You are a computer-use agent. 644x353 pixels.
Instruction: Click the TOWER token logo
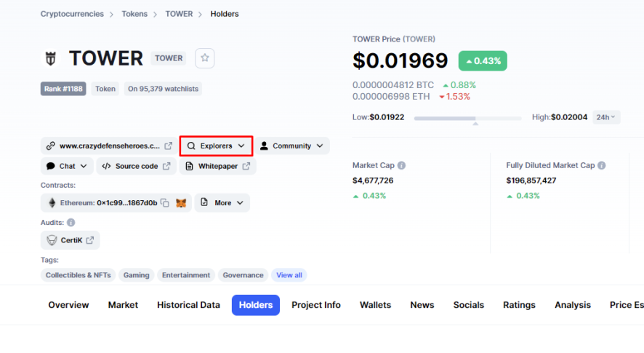tap(51, 58)
